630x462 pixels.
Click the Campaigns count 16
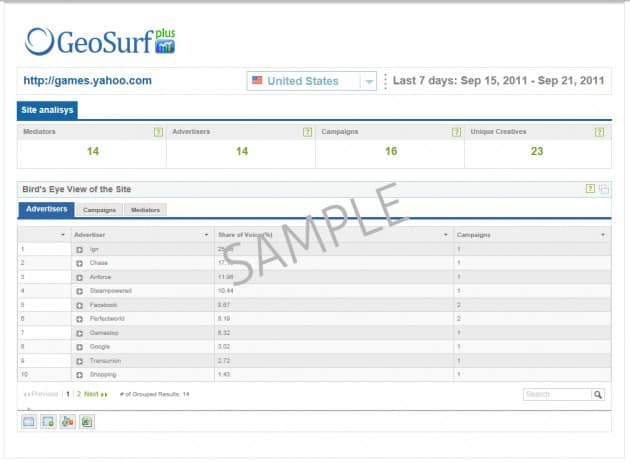(391, 151)
